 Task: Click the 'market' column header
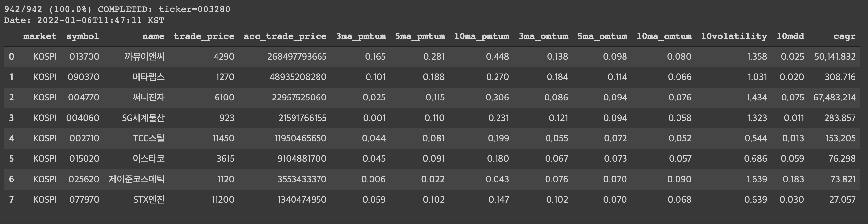[40, 36]
